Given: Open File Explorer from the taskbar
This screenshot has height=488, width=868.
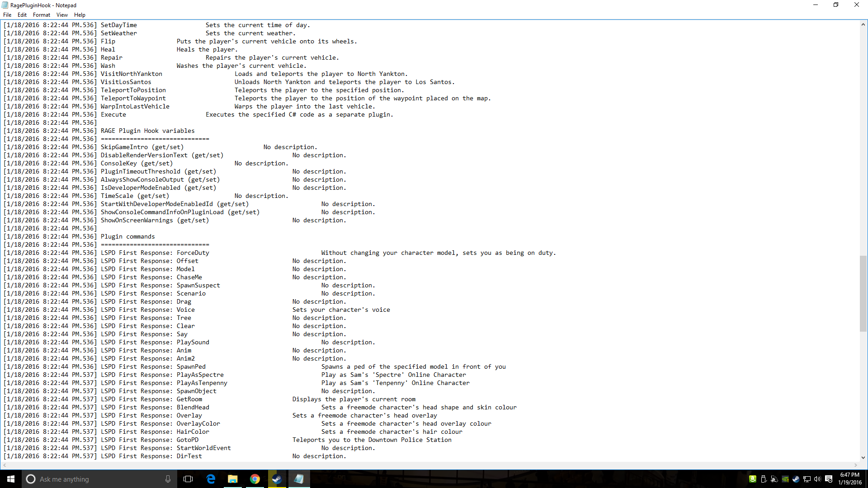Looking at the screenshot, I should coord(233,479).
